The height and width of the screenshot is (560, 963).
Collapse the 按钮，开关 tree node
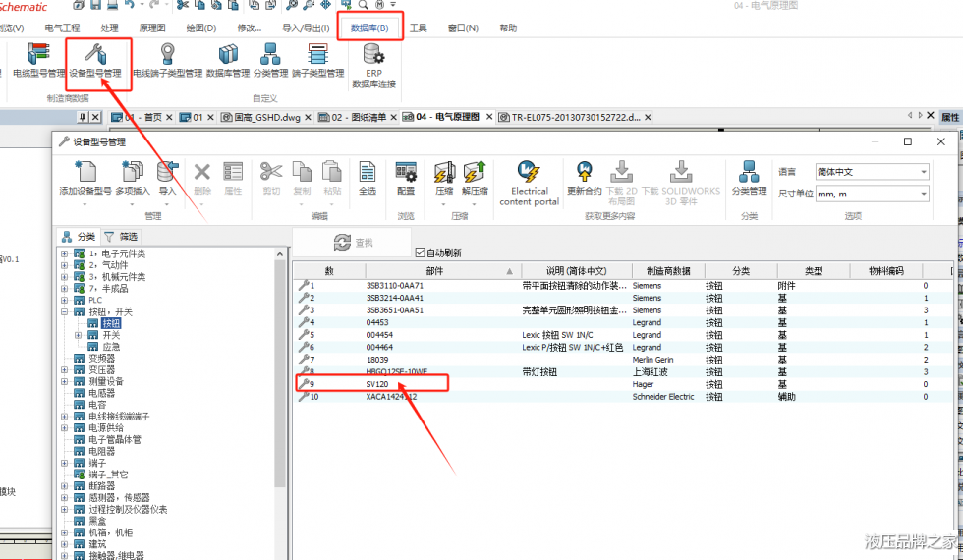click(65, 311)
